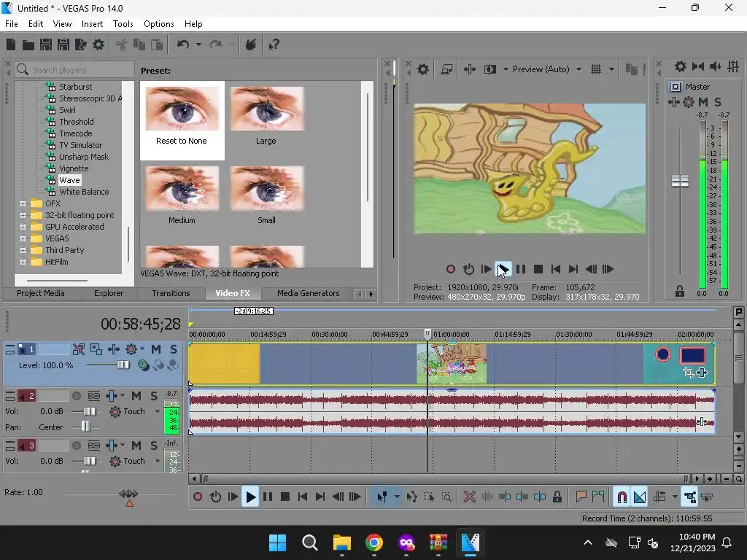
Task: Click Stop button in preview transport
Action: coord(538,269)
